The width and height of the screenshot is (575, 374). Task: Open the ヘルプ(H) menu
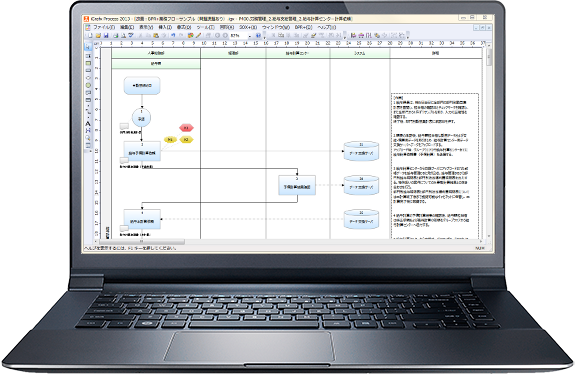point(327,27)
